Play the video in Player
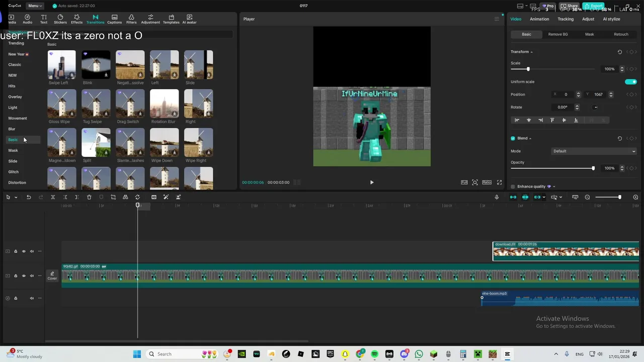This screenshot has height=362, width=644. (372, 183)
